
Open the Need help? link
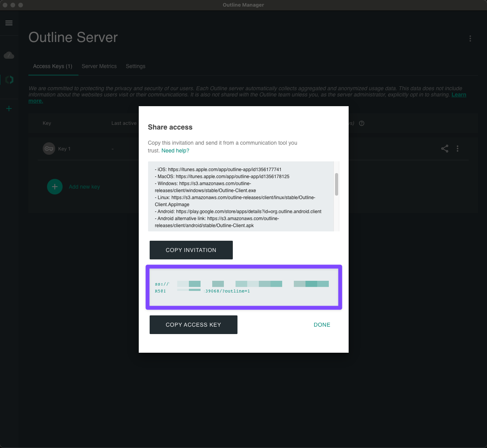pyautogui.click(x=175, y=150)
